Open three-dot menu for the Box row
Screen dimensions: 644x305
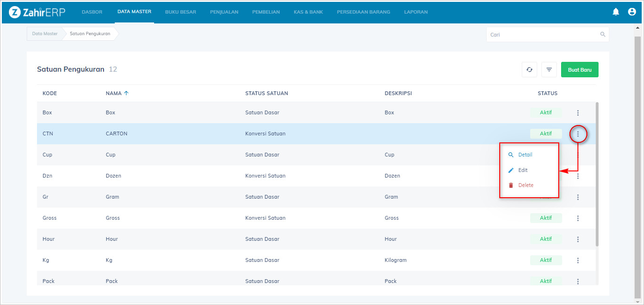click(578, 113)
